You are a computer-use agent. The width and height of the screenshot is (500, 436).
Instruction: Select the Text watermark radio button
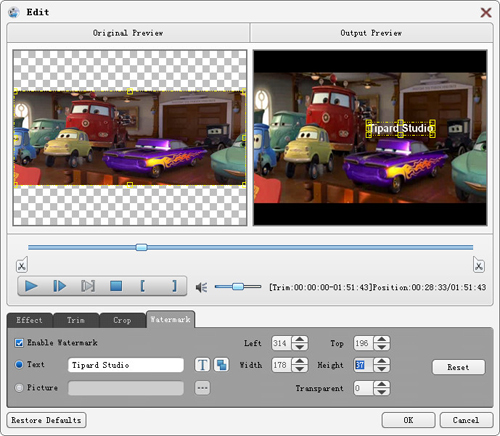coord(19,365)
